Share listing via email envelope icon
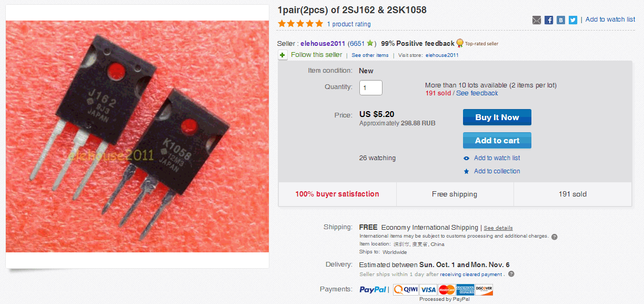Screen dimensions: 644x304 coord(537,20)
